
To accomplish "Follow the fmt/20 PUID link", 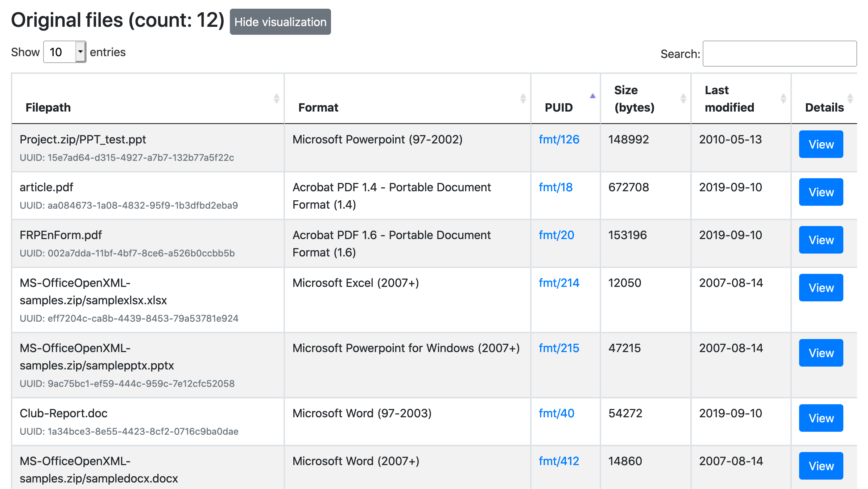I will pos(556,235).
